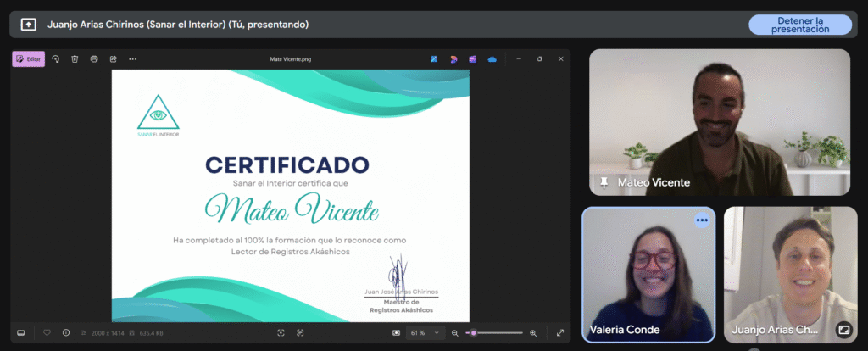
Task: Click the Sanar el Interior triangle logo
Action: coord(159,116)
